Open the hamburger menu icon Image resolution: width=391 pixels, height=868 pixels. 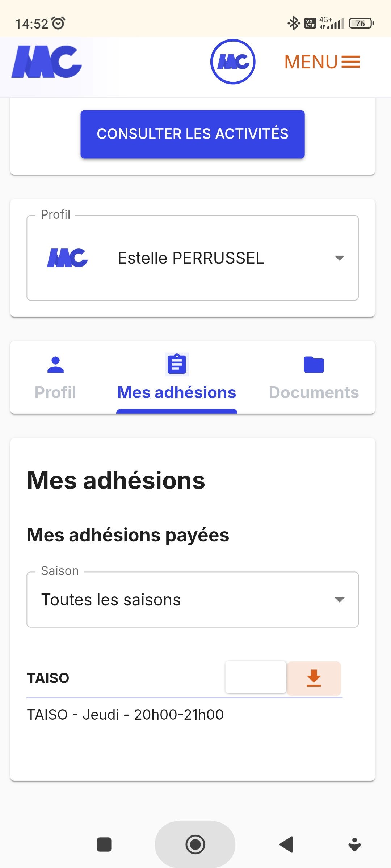point(351,62)
